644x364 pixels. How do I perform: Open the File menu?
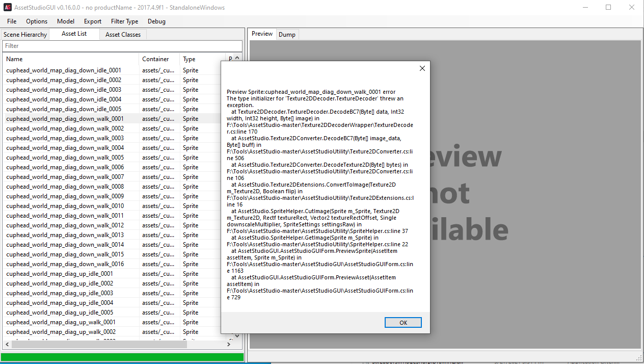pos(12,21)
